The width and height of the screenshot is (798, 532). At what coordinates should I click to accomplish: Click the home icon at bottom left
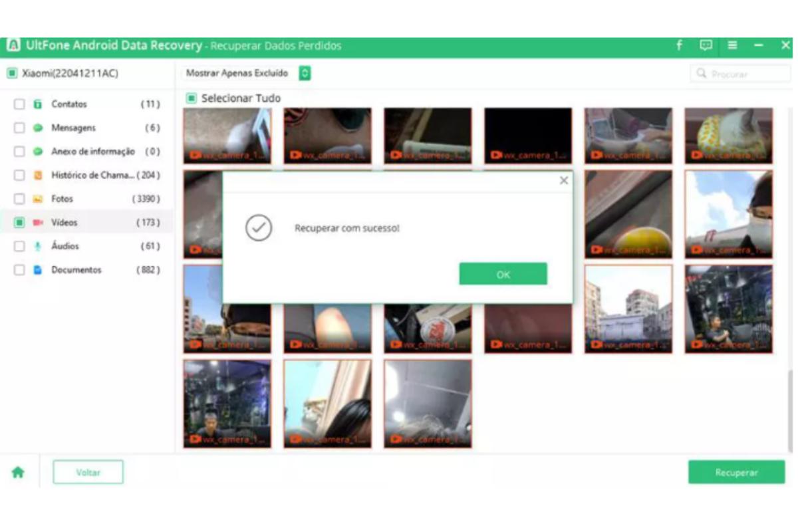pos(18,472)
